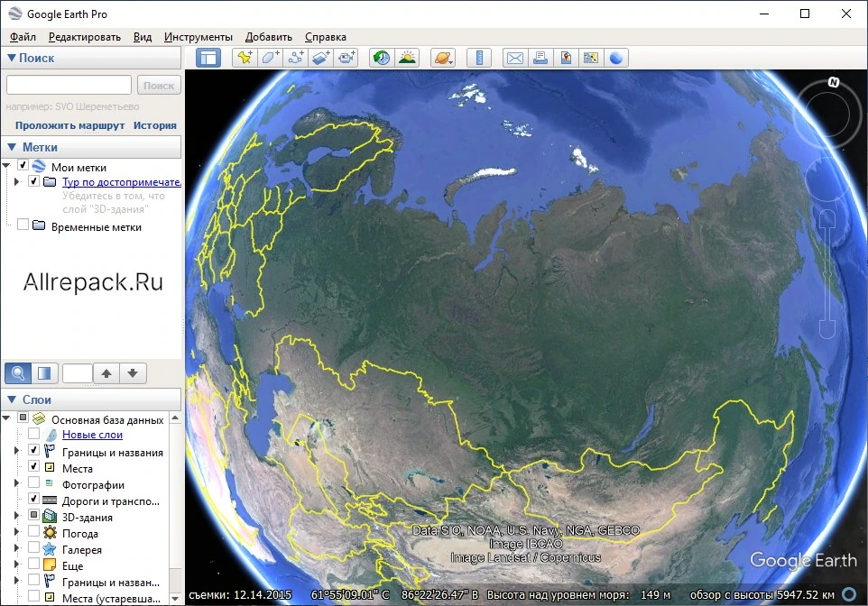868x606 pixels.
Task: Click the transparency panel button next to the magnifier
Action: [44, 373]
